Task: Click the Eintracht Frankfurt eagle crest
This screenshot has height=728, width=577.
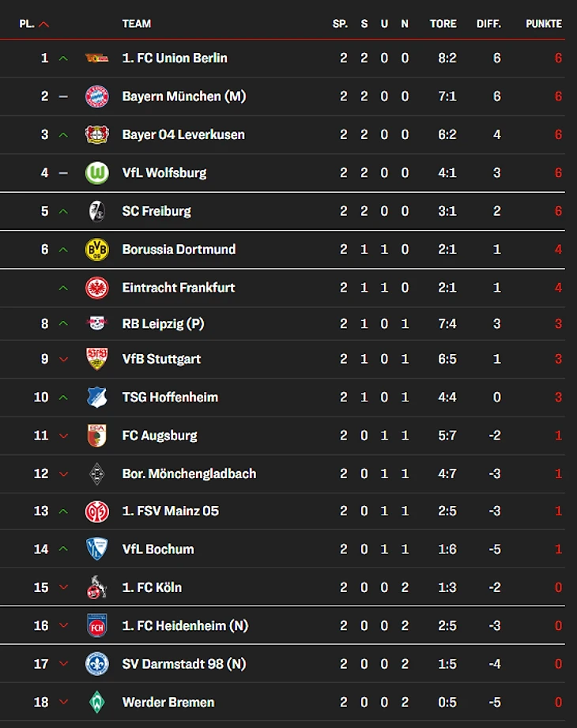Action: click(96, 288)
